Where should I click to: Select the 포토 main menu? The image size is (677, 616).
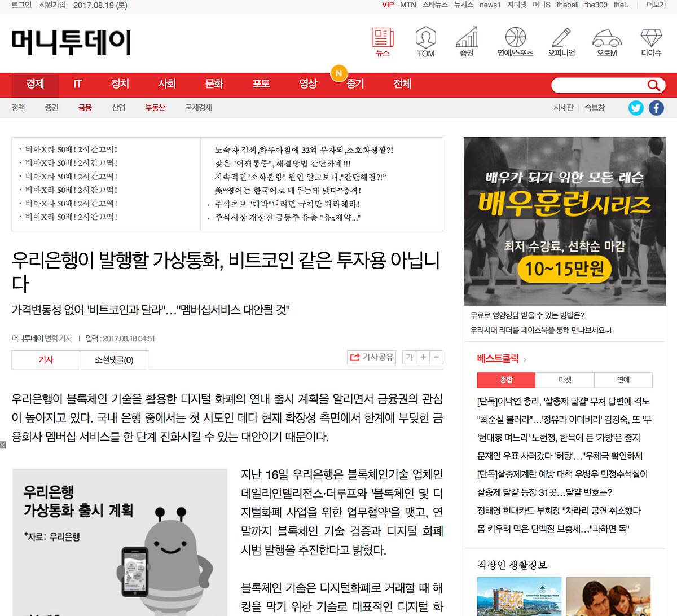261,84
